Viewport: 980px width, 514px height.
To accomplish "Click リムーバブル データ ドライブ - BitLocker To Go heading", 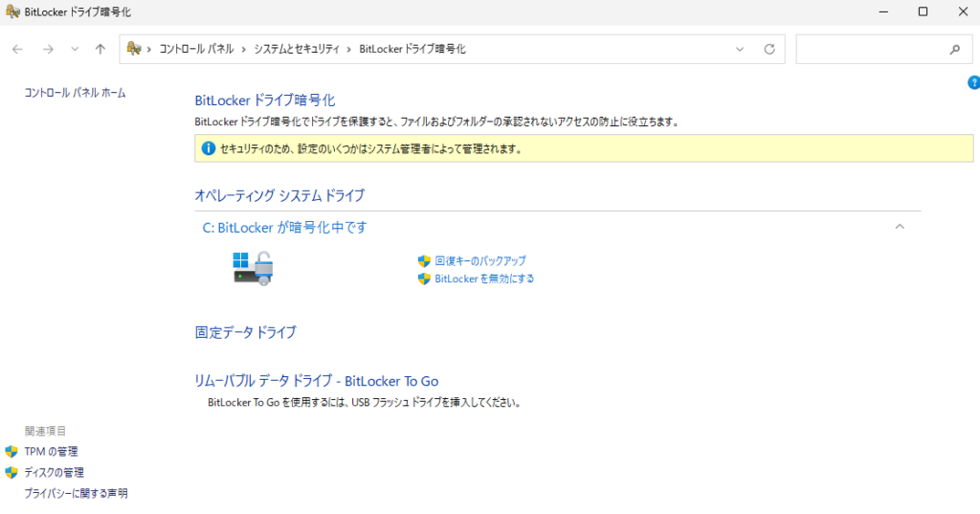I will [316, 381].
